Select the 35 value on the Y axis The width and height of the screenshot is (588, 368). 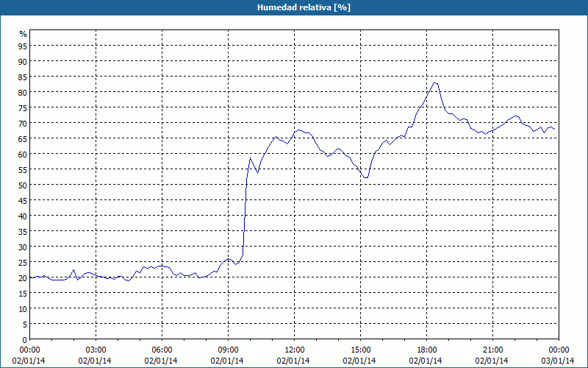point(23,231)
